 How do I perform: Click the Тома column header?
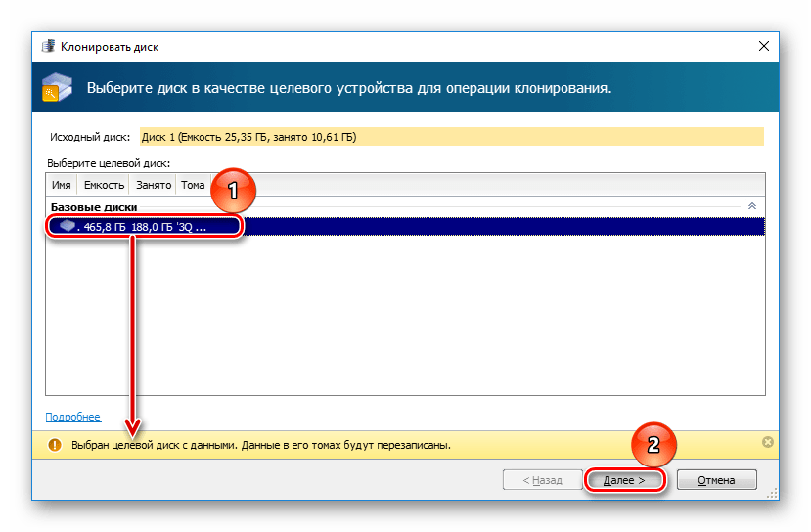click(193, 185)
